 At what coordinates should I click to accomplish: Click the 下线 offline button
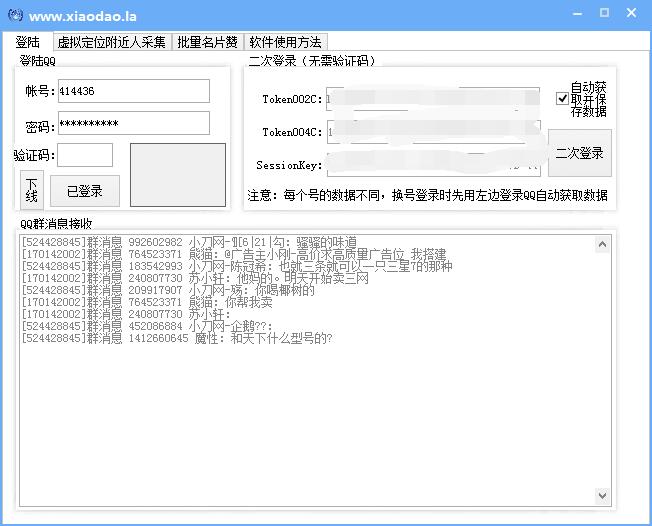[32, 190]
